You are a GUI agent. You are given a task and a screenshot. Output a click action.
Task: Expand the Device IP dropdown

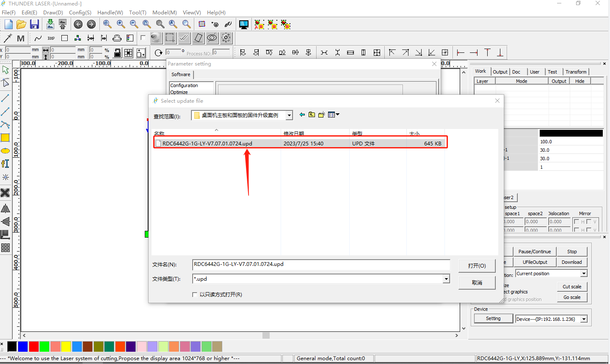[584, 319]
